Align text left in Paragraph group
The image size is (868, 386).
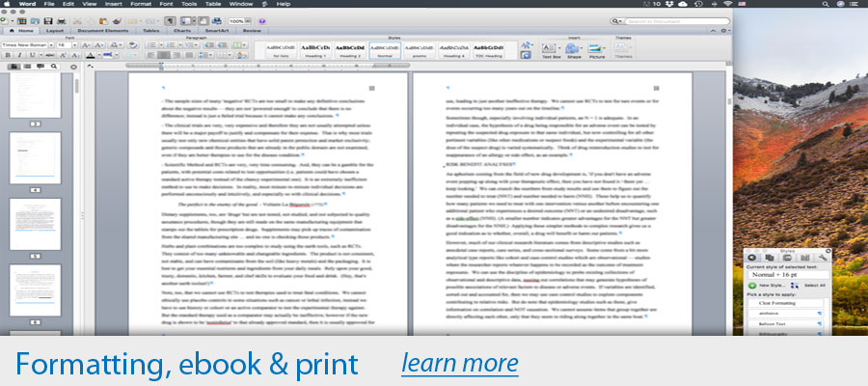150,55
